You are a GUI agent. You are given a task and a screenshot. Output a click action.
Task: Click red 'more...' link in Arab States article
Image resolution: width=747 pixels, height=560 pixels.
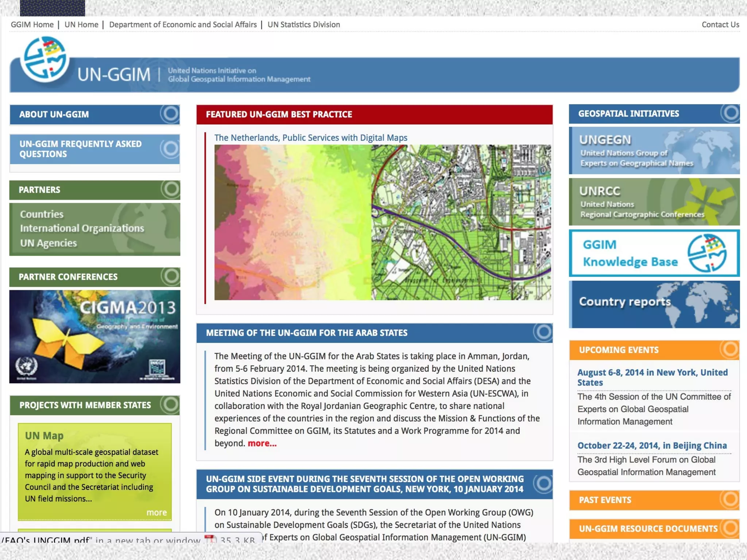[262, 443]
